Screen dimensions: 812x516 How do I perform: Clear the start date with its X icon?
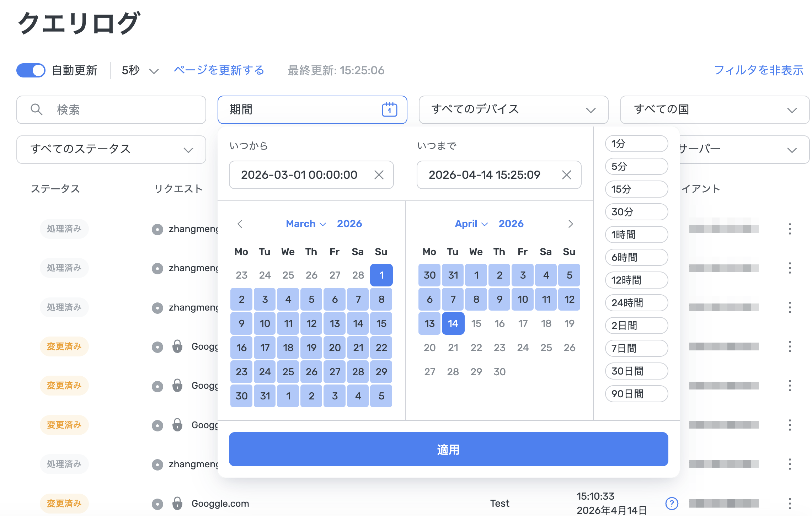pyautogui.click(x=379, y=174)
